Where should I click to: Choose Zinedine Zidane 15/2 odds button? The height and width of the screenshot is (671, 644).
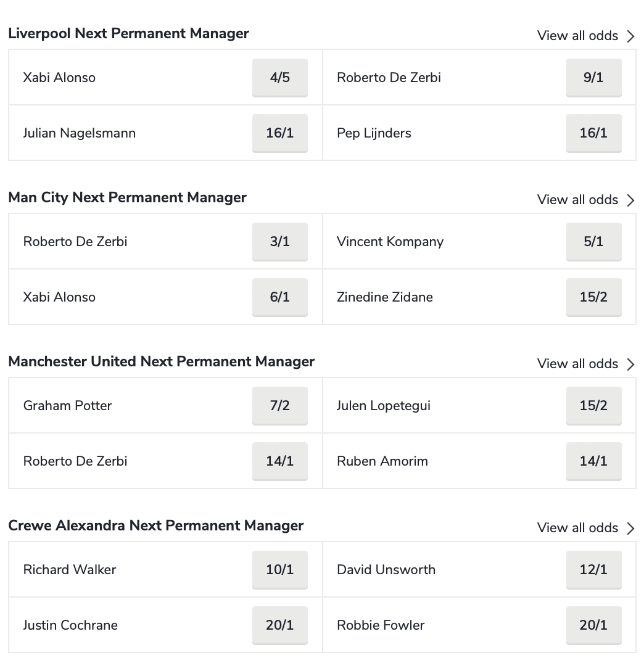pyautogui.click(x=593, y=297)
